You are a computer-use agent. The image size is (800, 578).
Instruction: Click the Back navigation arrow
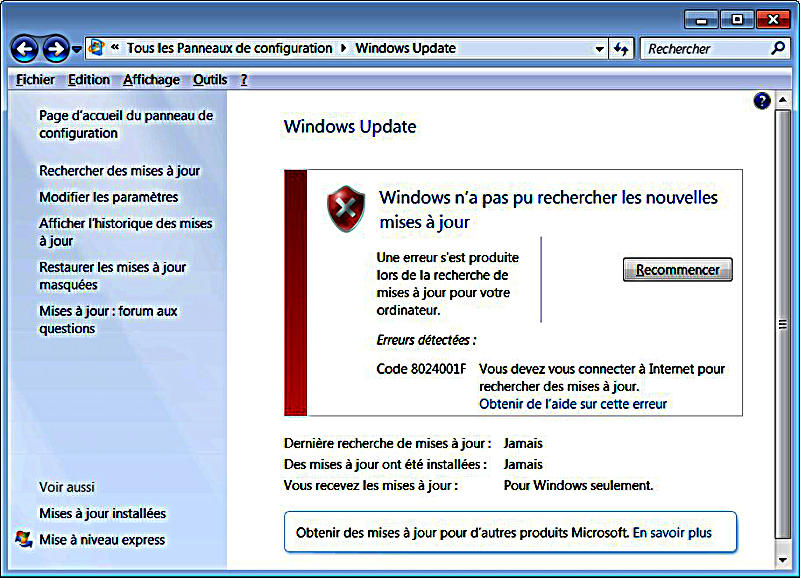(x=24, y=49)
